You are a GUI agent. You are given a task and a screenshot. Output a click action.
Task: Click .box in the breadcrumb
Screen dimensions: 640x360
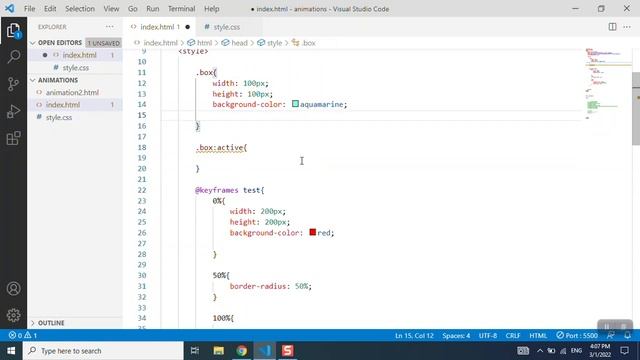[x=309, y=43]
